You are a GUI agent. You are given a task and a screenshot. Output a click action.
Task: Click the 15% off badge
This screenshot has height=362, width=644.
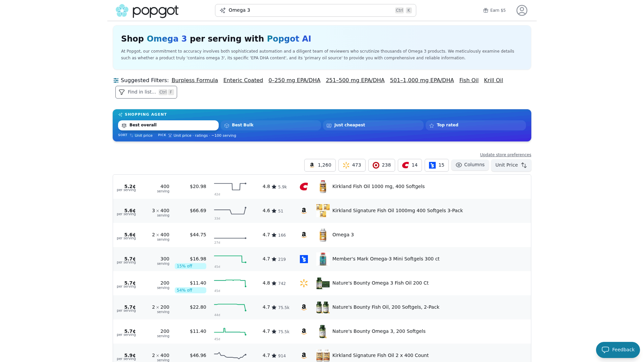coord(191,266)
